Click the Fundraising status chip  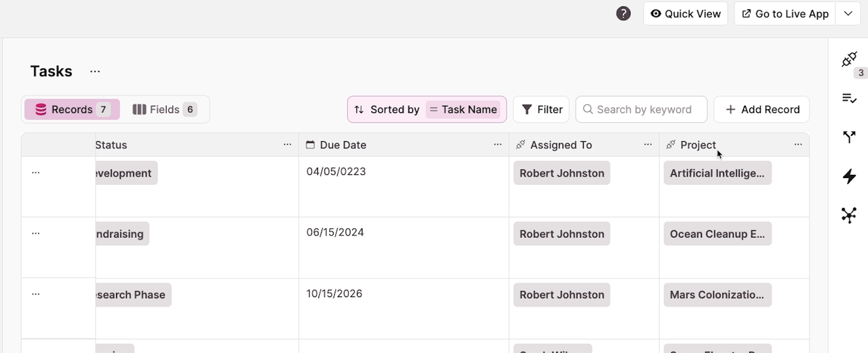(122, 234)
